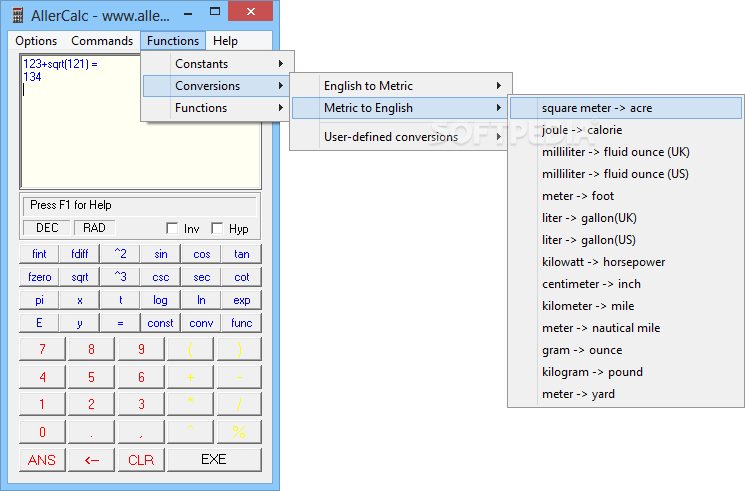
Task: Click the const button
Action: click(x=161, y=323)
